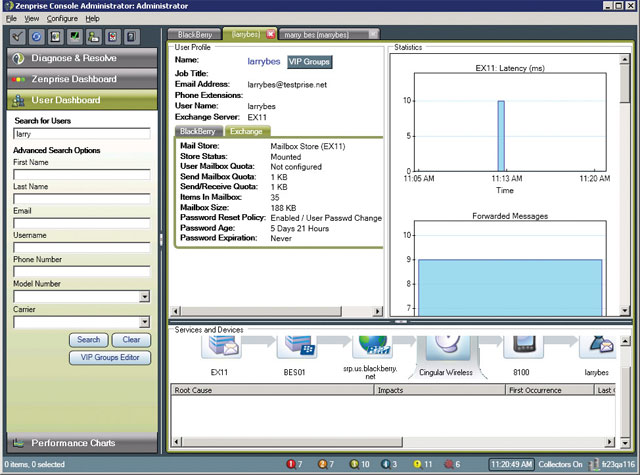Open the Help menu
This screenshot has width=640, height=475.
[92, 18]
